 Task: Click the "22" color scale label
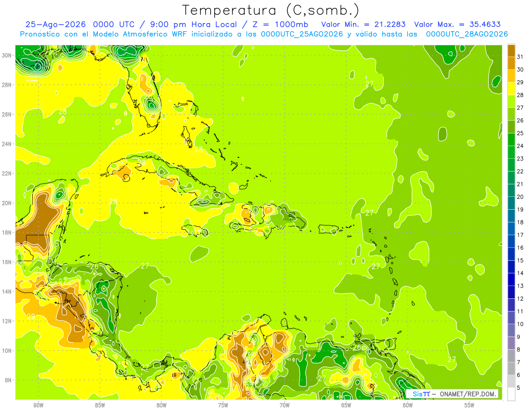coord(520,171)
